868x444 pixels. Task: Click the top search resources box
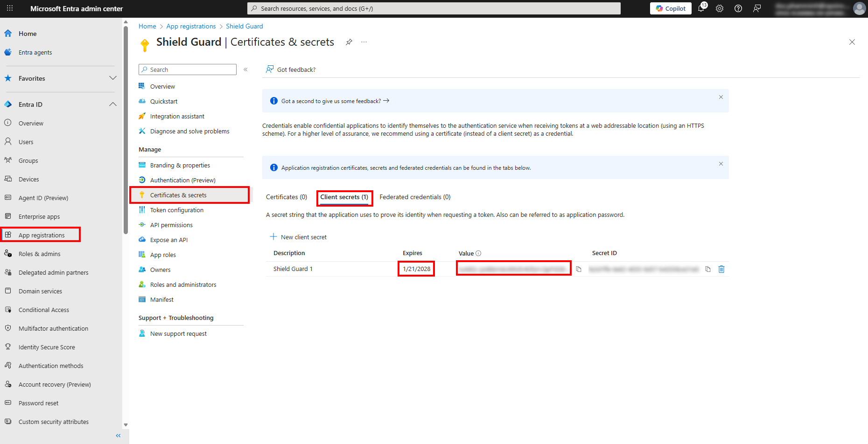coord(434,8)
